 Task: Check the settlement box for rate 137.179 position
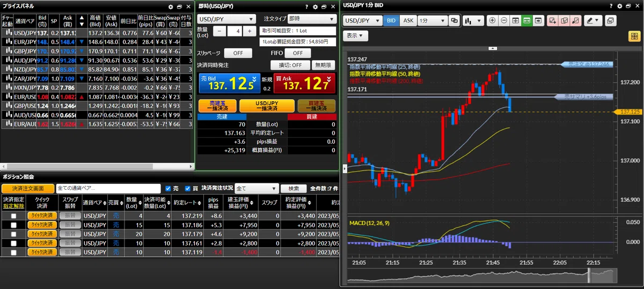[14, 234]
